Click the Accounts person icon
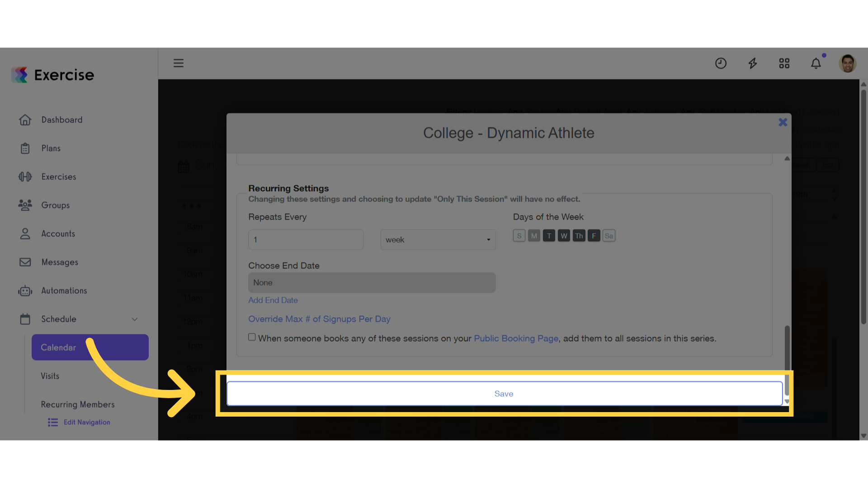This screenshot has height=488, width=868. coord(25,234)
